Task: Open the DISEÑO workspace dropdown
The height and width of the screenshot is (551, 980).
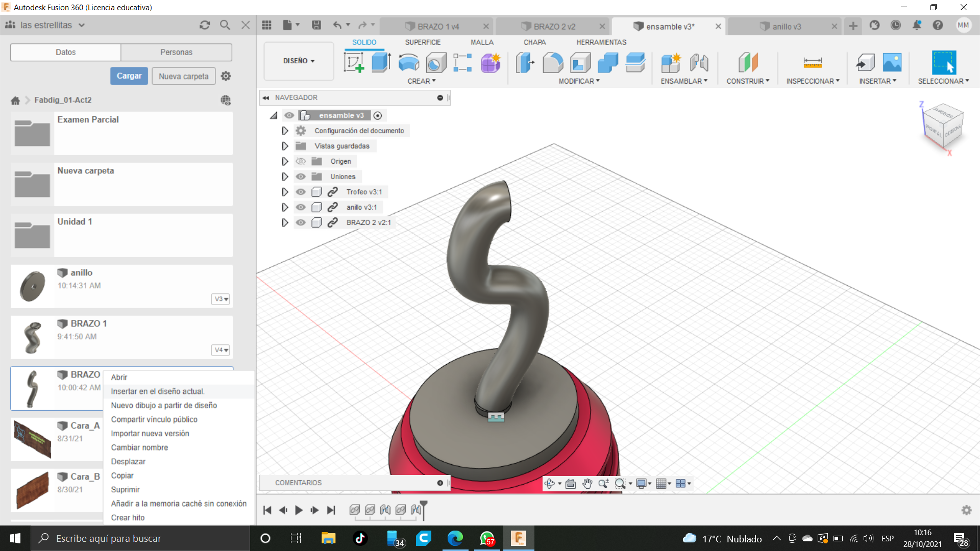Action: point(299,61)
